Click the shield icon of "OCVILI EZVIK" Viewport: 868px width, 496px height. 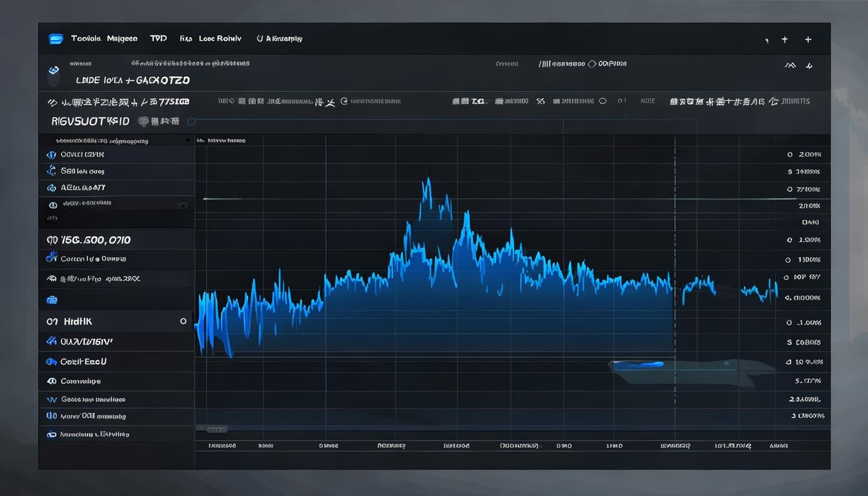pos(52,155)
